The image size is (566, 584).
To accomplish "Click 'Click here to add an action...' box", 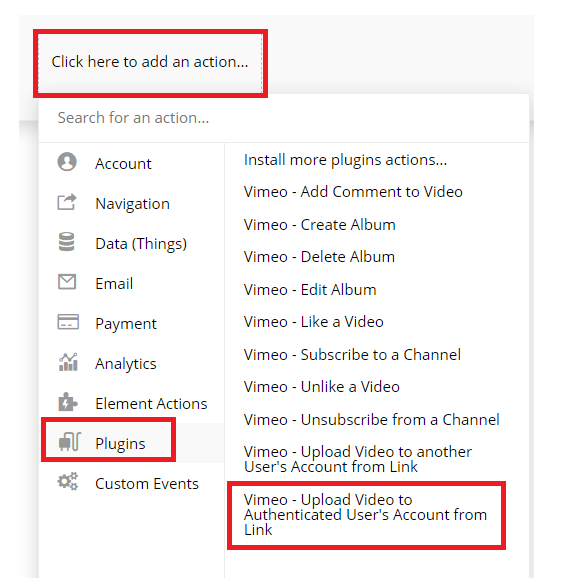I will click(x=150, y=62).
